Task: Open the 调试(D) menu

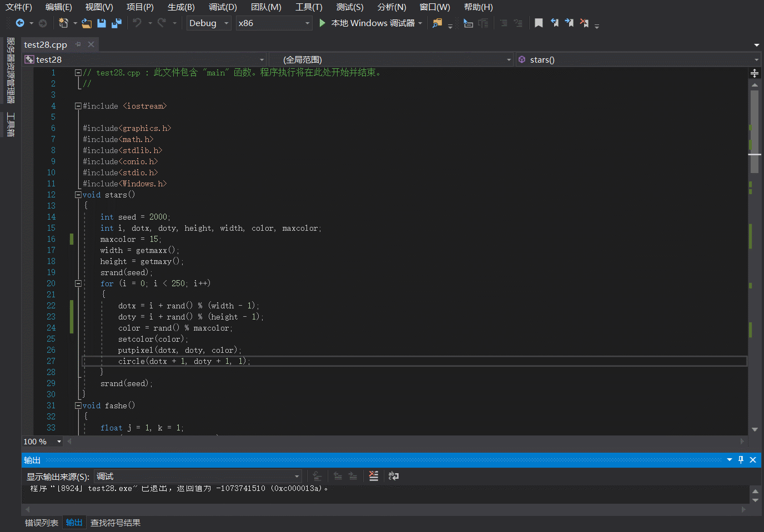Action: click(223, 7)
